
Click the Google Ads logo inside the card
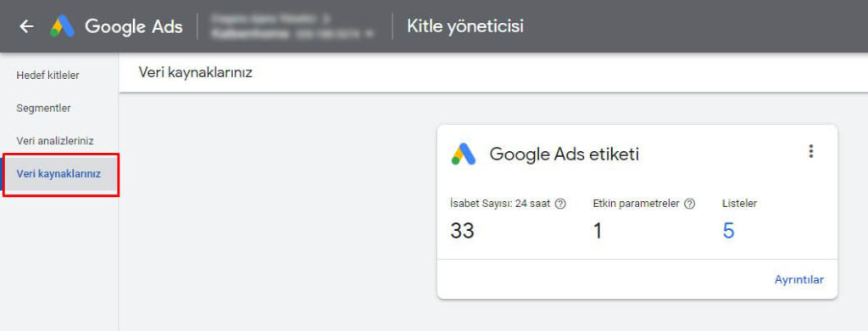464,154
